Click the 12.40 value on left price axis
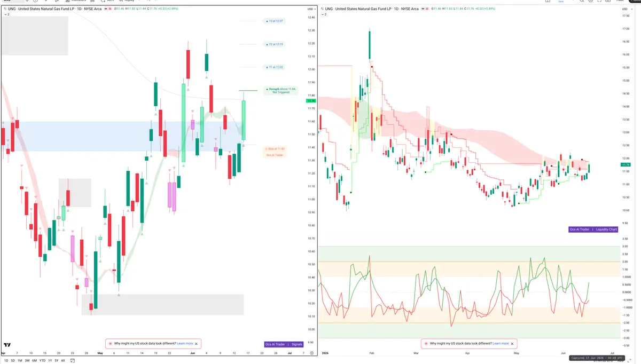The height and width of the screenshot is (364, 641). point(311,18)
